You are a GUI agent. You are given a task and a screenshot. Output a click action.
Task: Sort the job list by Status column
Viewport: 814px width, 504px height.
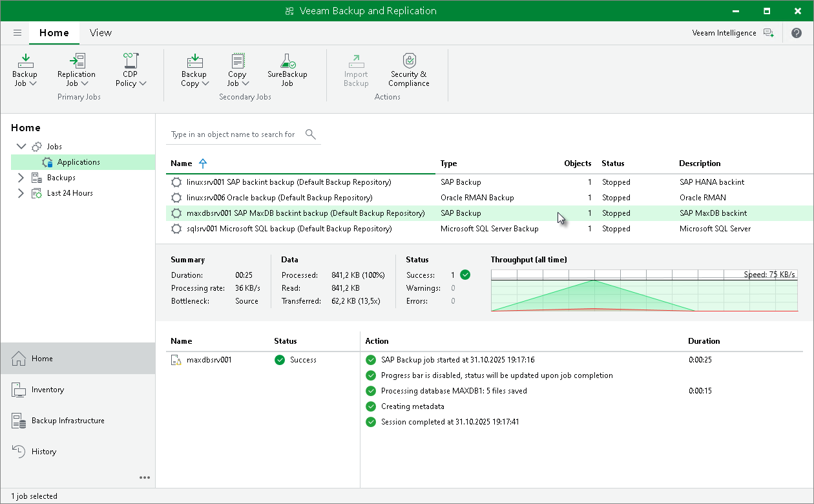(613, 163)
